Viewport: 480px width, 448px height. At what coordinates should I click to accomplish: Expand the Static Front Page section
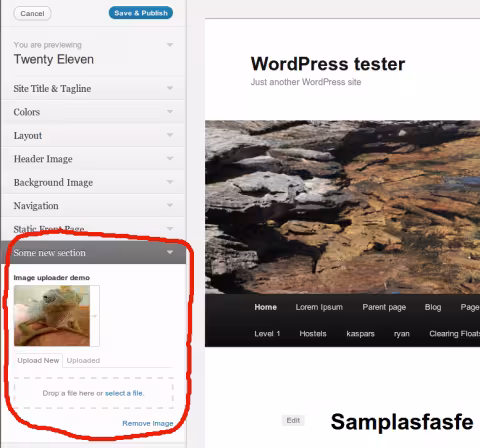point(93,229)
